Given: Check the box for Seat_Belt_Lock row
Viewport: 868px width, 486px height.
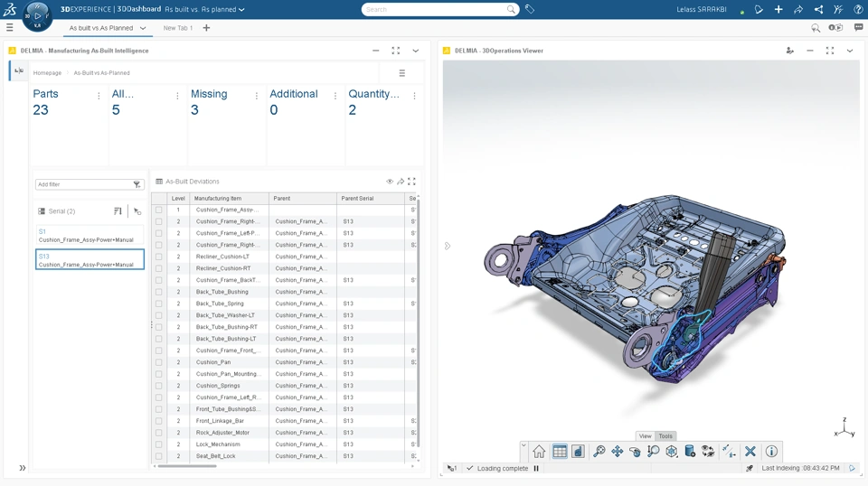Looking at the screenshot, I should 159,456.
